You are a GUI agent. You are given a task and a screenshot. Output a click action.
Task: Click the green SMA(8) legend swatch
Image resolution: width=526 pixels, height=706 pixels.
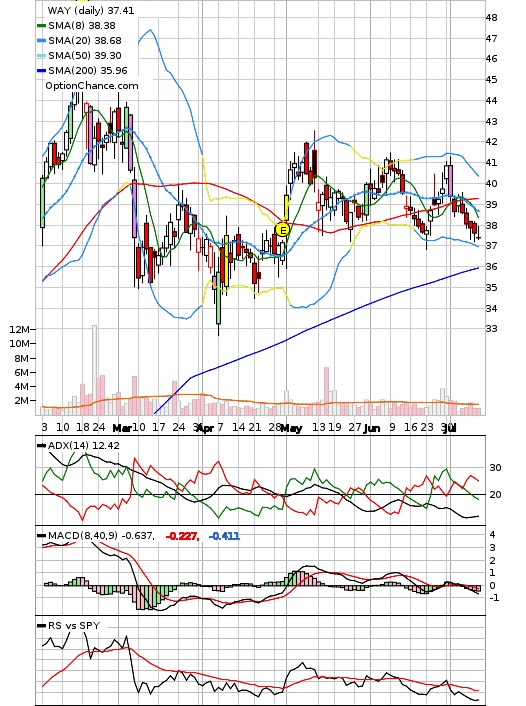pyautogui.click(x=41, y=26)
